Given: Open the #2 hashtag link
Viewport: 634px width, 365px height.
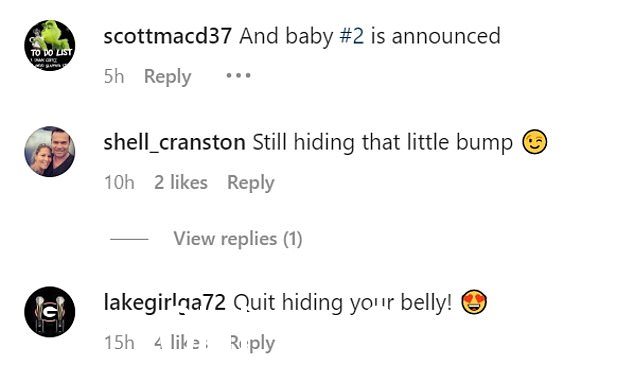Looking at the screenshot, I should tap(351, 36).
